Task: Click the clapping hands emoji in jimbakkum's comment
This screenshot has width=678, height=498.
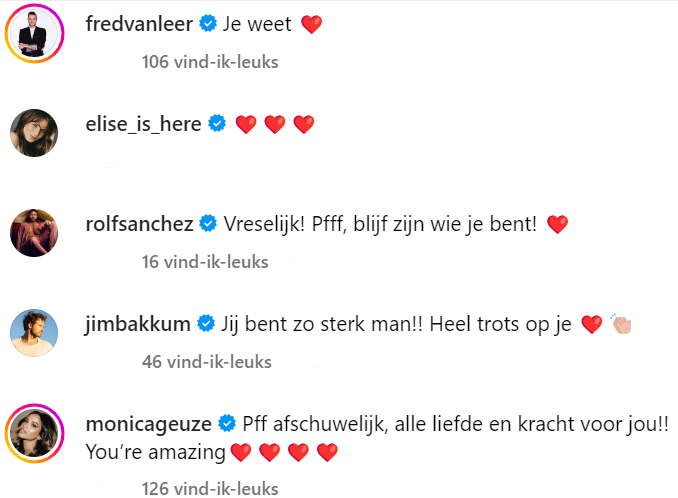Action: [622, 323]
